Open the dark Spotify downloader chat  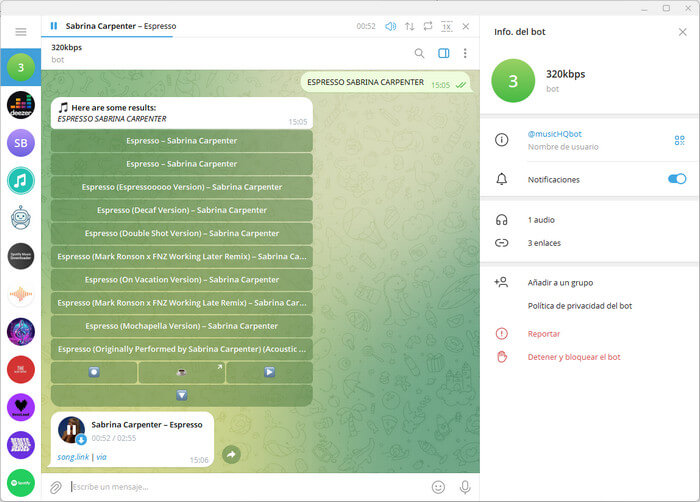(x=21, y=256)
